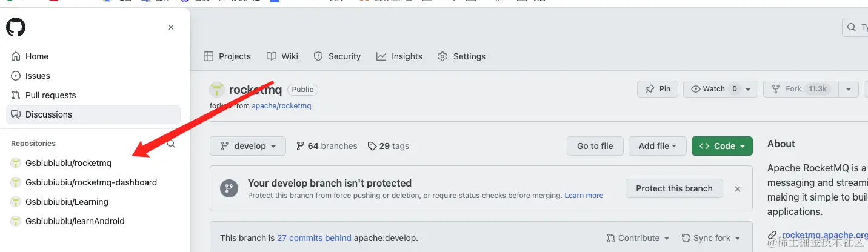Open the Sync fork dropdown
The width and height of the screenshot is (868, 252).
click(x=711, y=238)
